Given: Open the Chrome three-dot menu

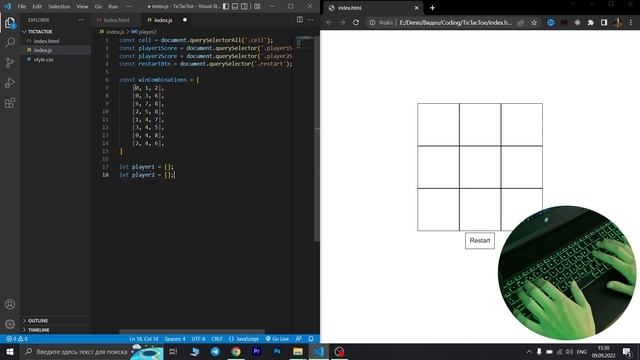Looking at the screenshot, I should [x=631, y=23].
